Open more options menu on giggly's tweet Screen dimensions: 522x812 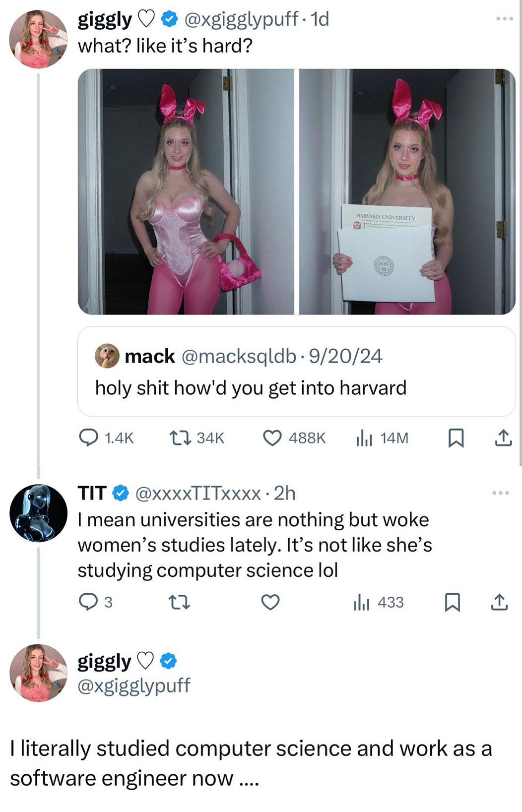[x=504, y=19]
